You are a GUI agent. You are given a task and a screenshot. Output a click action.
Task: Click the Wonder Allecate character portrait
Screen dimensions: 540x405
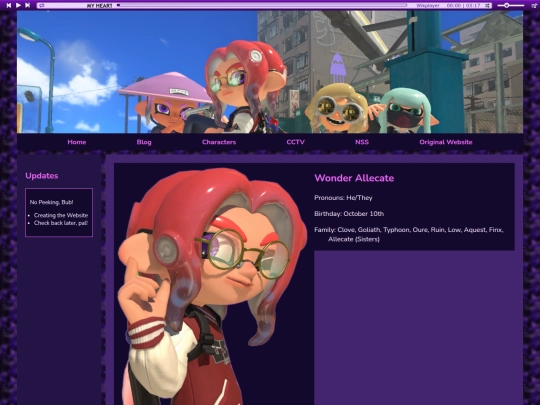coord(213,286)
